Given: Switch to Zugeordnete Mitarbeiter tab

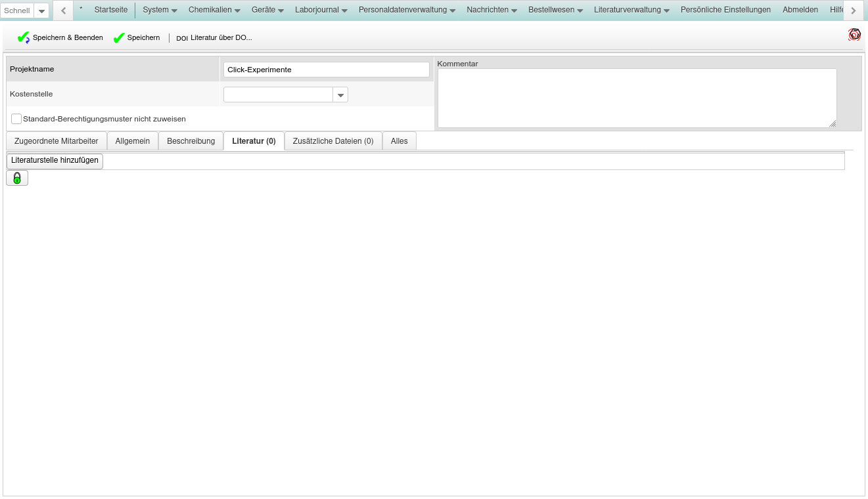Looking at the screenshot, I should point(57,141).
